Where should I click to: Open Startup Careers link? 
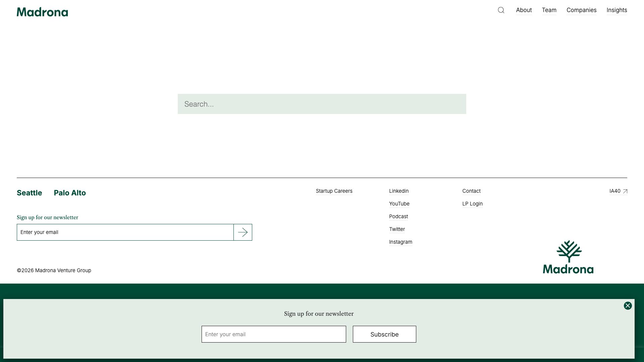[334, 191]
